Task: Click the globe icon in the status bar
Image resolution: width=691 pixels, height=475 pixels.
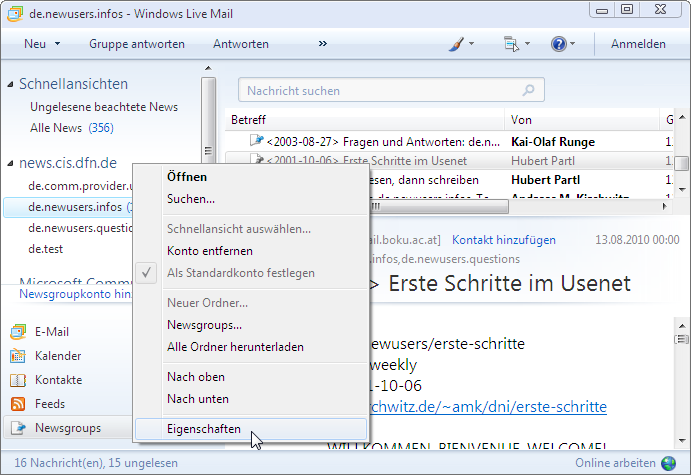Action: (x=669, y=463)
